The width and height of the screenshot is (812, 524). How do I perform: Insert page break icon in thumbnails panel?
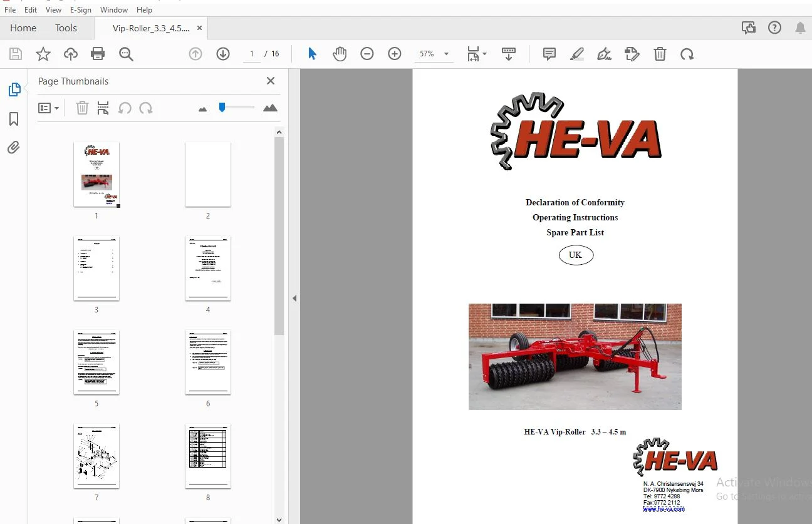(x=103, y=108)
